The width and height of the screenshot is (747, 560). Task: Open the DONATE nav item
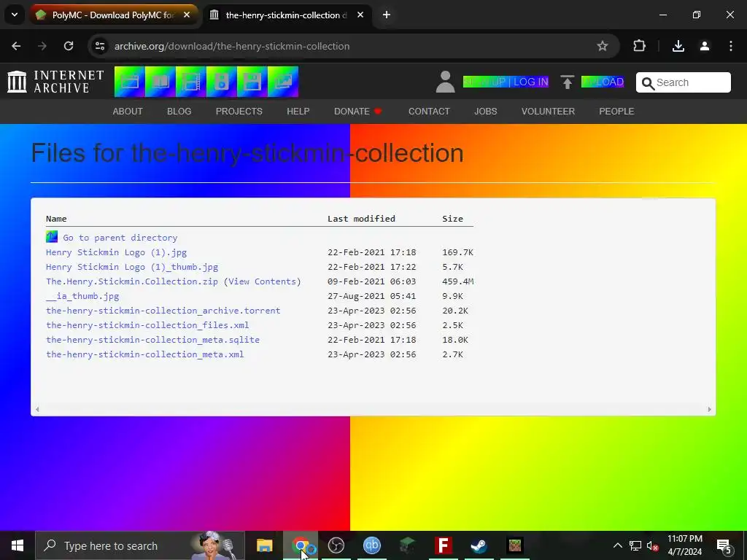pos(357,112)
